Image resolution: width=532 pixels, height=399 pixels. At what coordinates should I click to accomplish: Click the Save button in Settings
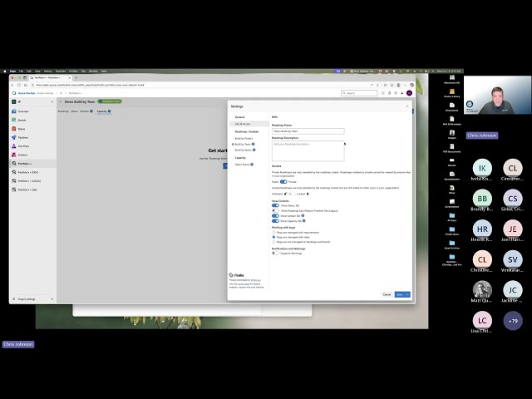[x=400, y=294]
